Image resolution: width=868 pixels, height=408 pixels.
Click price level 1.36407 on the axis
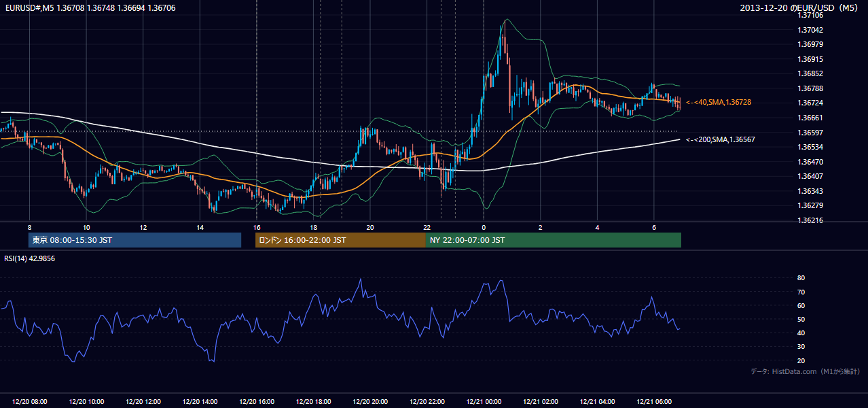point(812,176)
